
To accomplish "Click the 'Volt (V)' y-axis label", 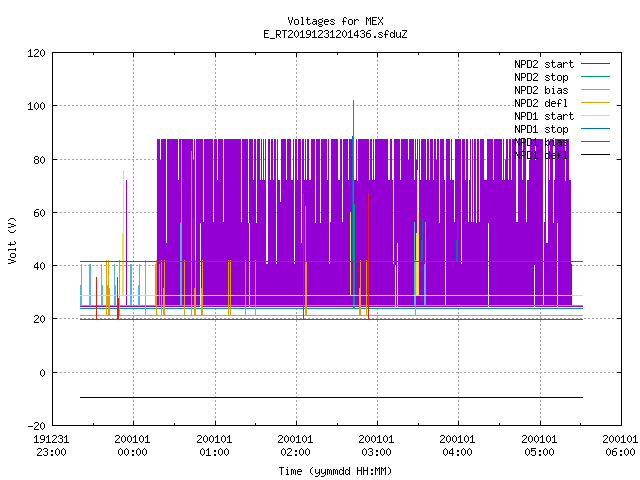I will pyautogui.click(x=12, y=240).
